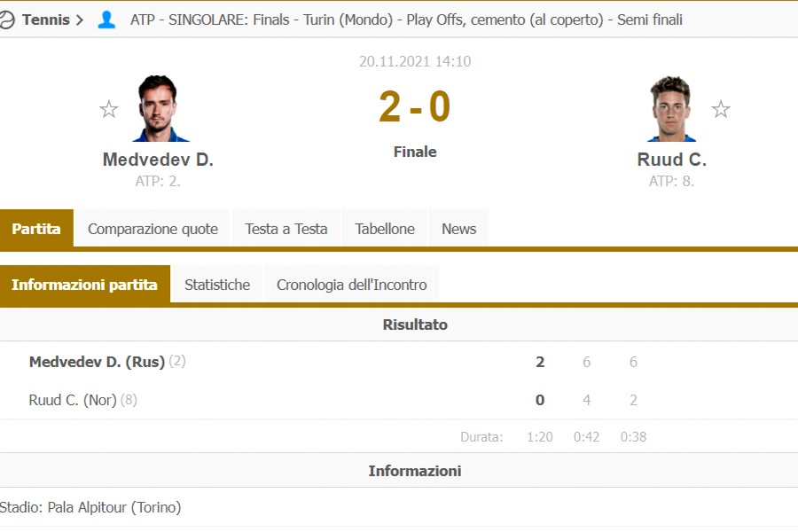Switch to the Statistiche sub-tab
The width and height of the screenshot is (798, 532).
[217, 285]
